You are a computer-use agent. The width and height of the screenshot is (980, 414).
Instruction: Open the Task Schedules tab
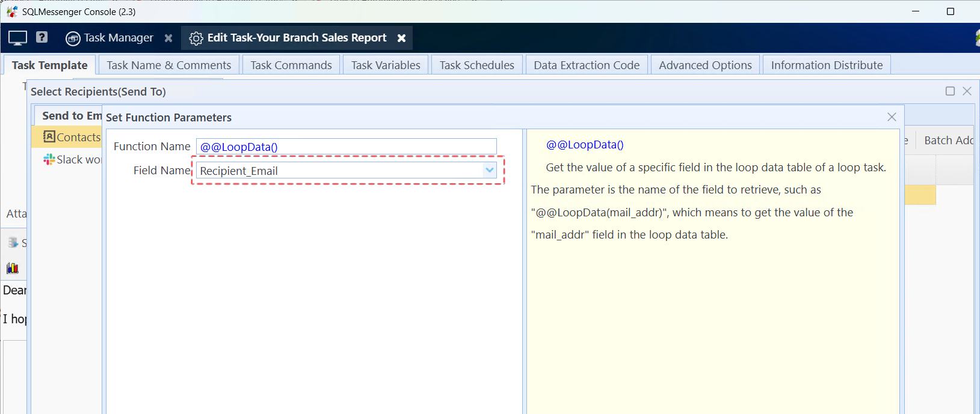coord(476,65)
